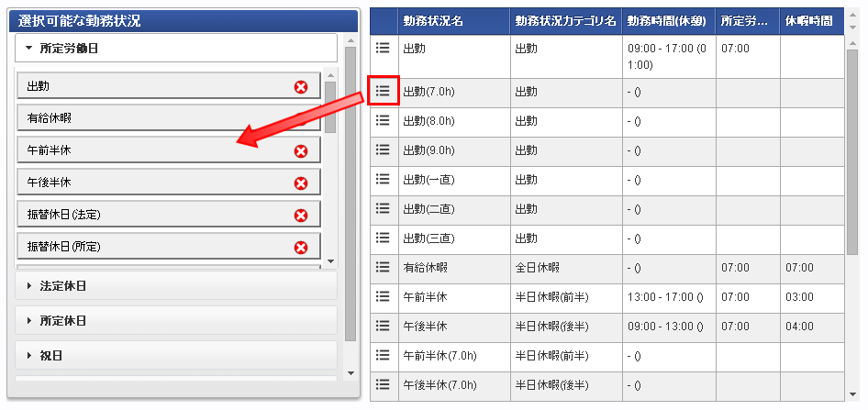Remove 振替休日(所定) from selectable list
This screenshot has height=410, width=868.
tap(301, 248)
